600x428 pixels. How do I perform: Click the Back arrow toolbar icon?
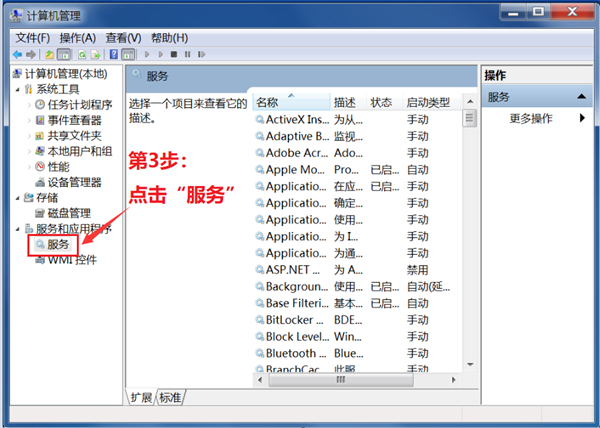[17, 54]
